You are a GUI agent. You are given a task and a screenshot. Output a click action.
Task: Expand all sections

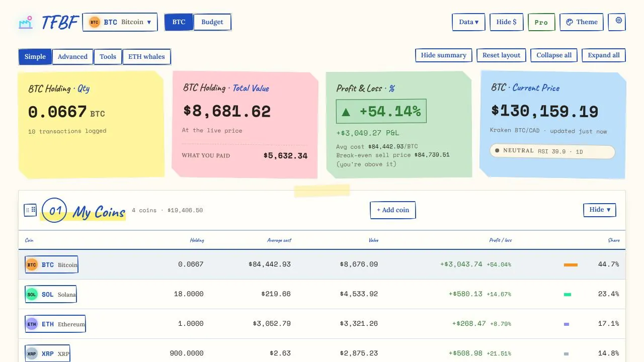pos(604,55)
